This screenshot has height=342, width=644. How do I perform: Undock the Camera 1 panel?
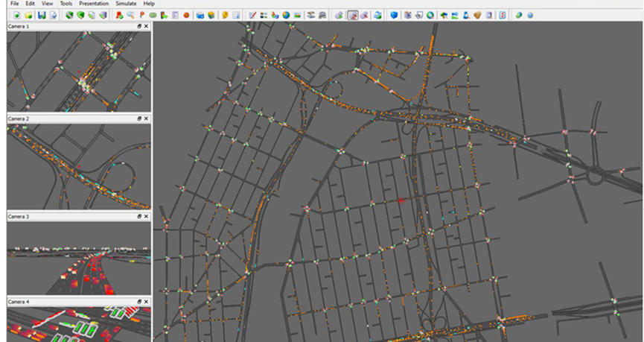(x=139, y=26)
